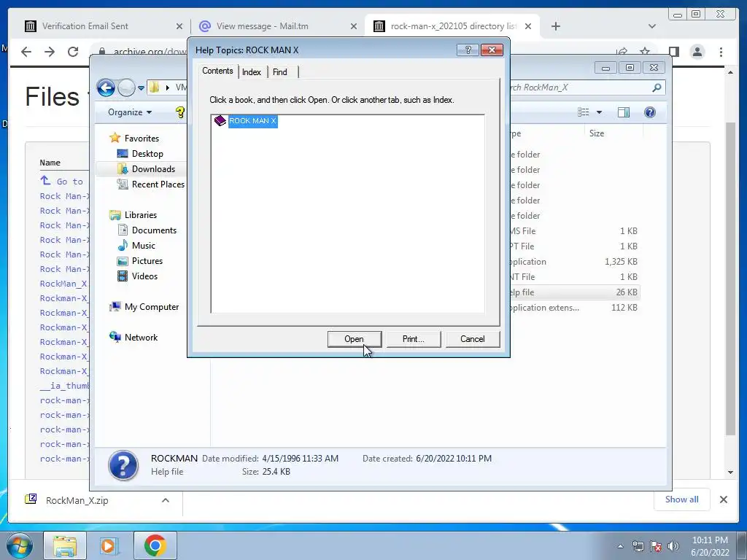Go back in Explorer window
Image resolution: width=747 pixels, height=560 pixels.
[x=106, y=87]
